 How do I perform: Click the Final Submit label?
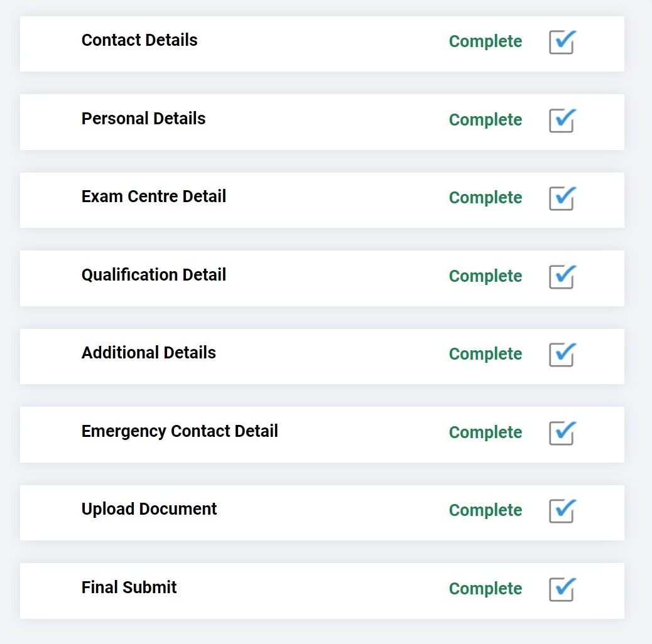click(129, 588)
